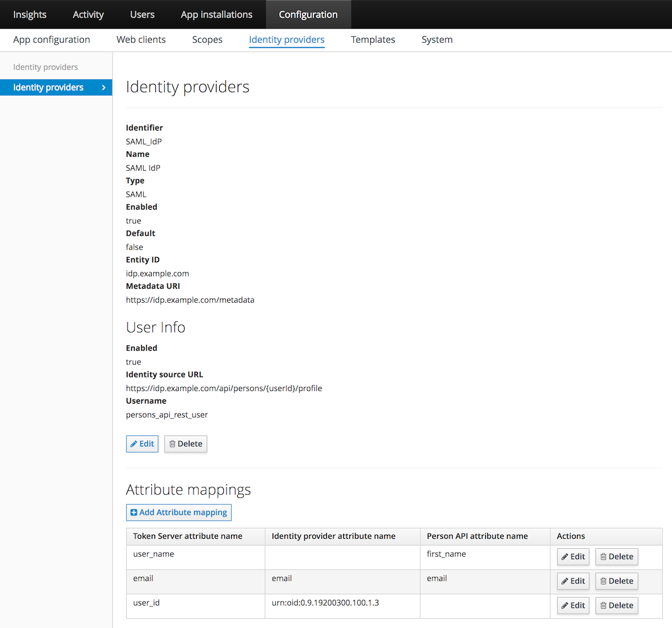Click the trash Delete icon on user_name row
This screenshot has height=628, width=672.
point(605,556)
